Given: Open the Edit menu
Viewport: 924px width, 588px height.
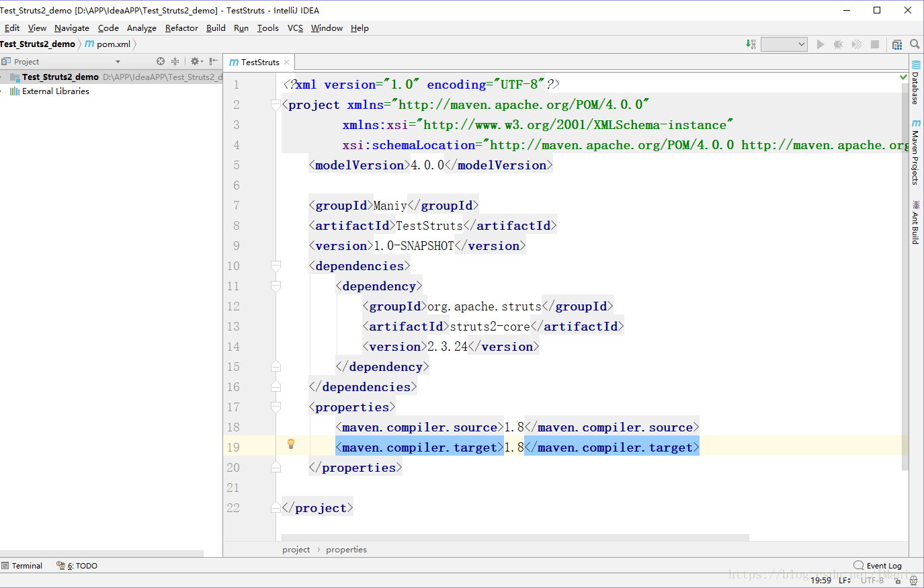Looking at the screenshot, I should pos(12,28).
